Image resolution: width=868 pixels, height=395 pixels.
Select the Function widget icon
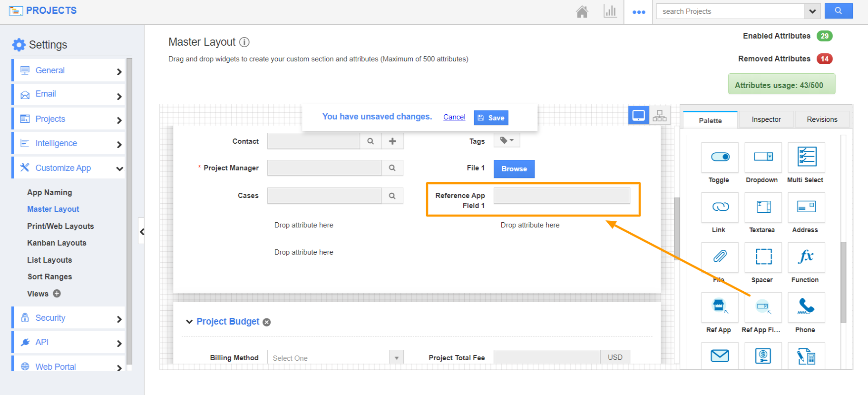click(x=806, y=257)
